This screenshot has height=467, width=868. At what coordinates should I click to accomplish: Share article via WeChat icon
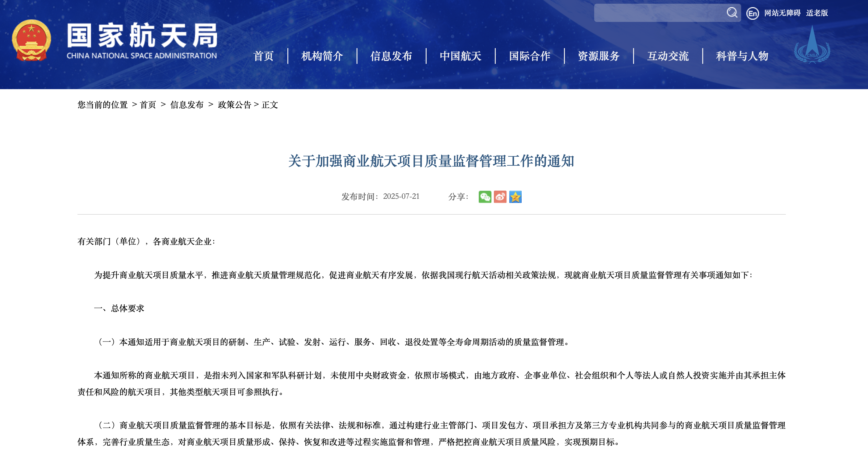tap(485, 196)
